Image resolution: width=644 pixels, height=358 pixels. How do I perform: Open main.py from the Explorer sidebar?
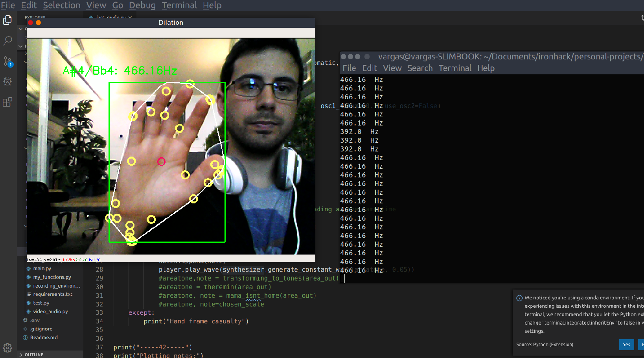coord(42,268)
